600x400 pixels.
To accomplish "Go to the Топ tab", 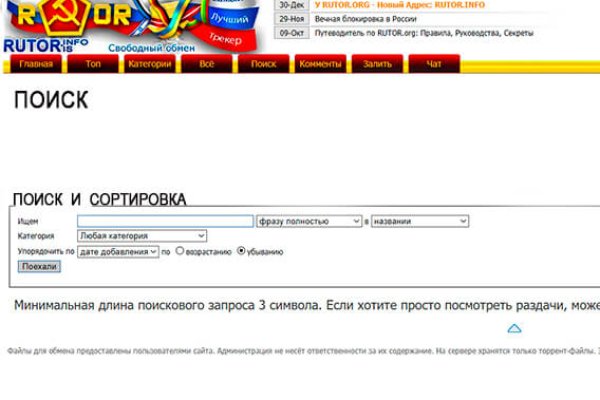I will [93, 65].
